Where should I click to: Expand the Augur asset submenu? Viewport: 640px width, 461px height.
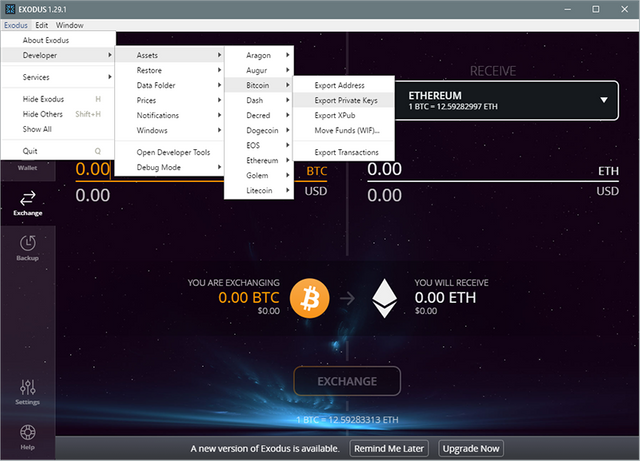(x=259, y=70)
